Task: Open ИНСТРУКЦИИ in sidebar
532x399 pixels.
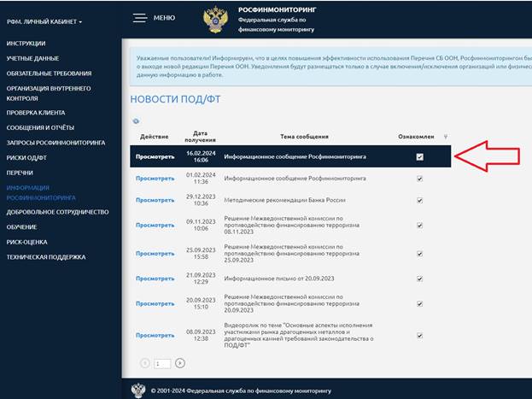Action: pyautogui.click(x=26, y=44)
